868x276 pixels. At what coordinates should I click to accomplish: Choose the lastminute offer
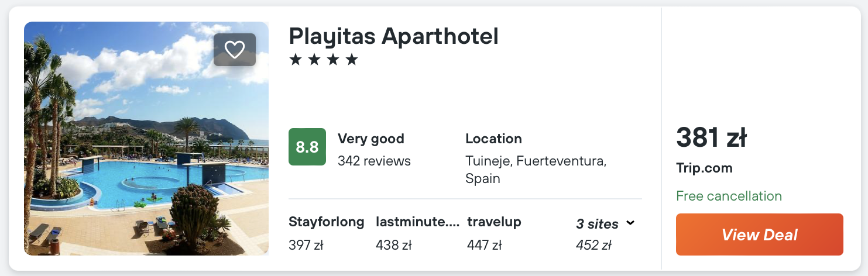click(x=417, y=222)
